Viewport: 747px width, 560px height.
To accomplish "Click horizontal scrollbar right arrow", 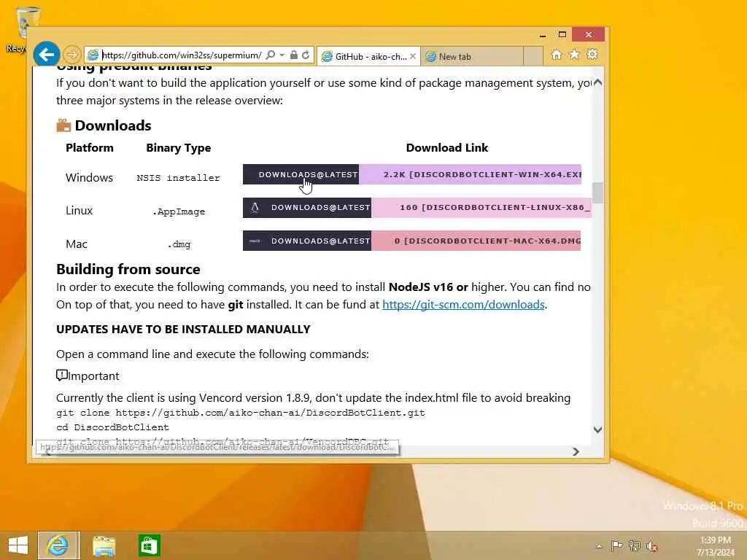I will [576, 451].
